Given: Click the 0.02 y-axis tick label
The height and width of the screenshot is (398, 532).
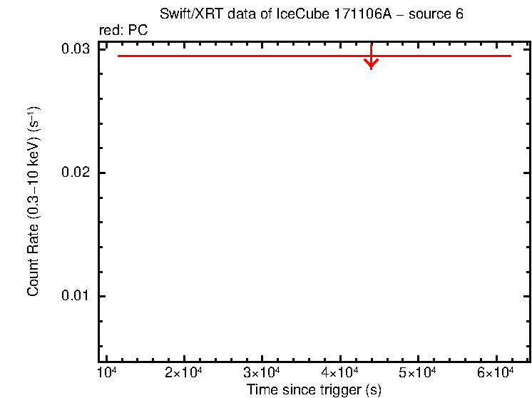Looking at the screenshot, I should pyautogui.click(x=76, y=172).
